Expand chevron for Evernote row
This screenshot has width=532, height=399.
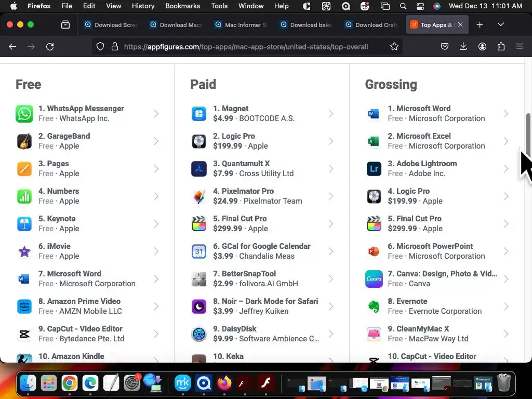[506, 307]
